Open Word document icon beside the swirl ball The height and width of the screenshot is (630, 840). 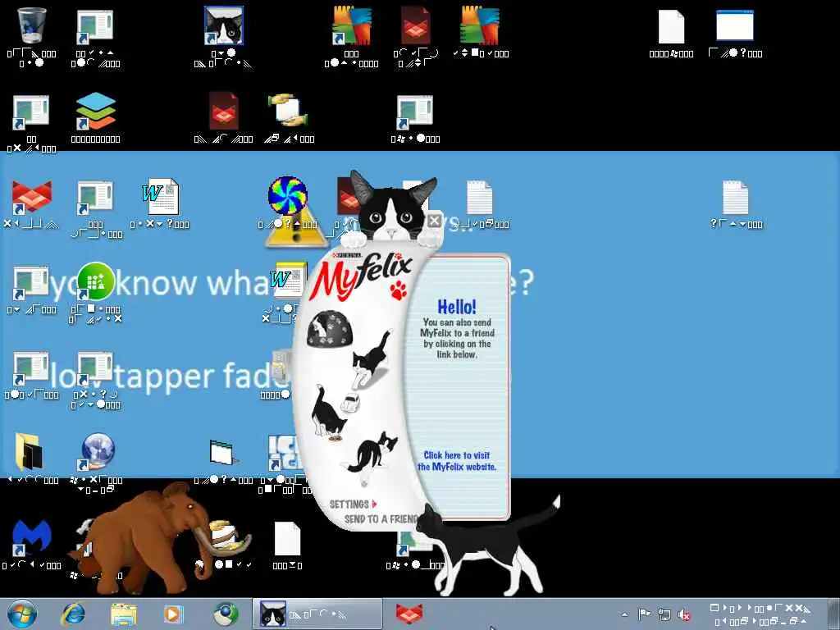160,197
